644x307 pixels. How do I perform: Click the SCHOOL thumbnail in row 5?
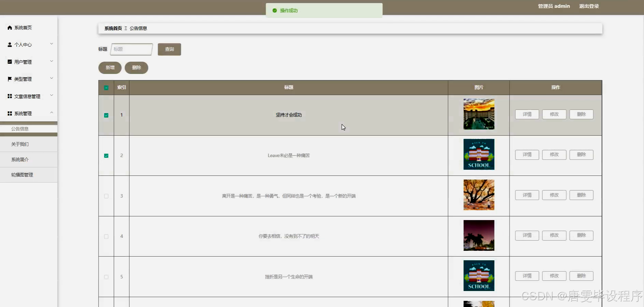(x=479, y=276)
